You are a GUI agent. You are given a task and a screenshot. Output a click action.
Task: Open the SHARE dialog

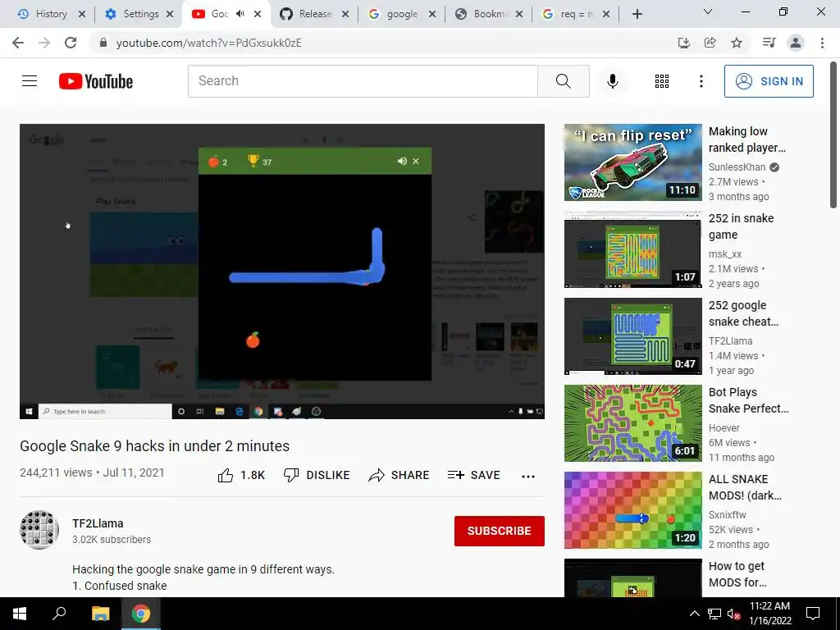tap(399, 475)
